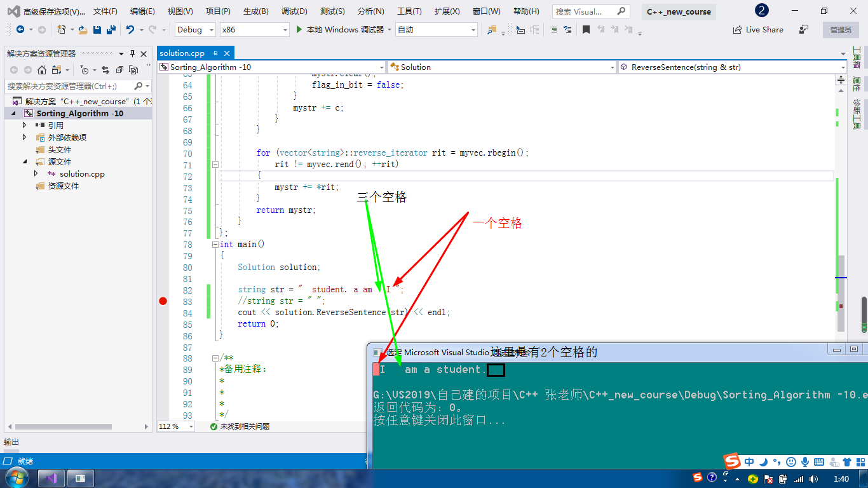Open the 项目(P) menu
The image size is (868, 488).
pyautogui.click(x=218, y=11)
